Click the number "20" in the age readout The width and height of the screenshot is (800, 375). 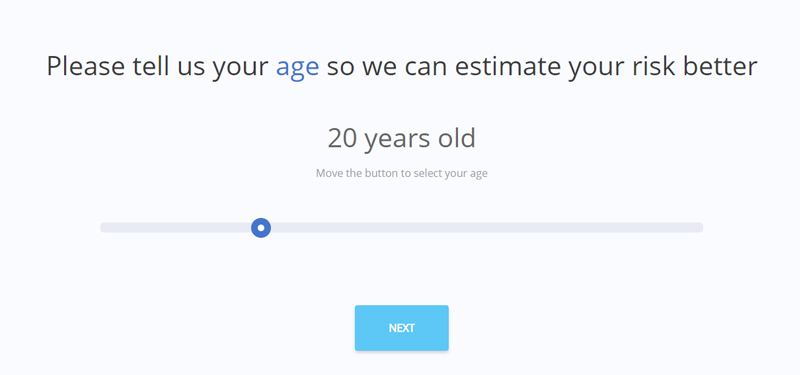point(342,138)
